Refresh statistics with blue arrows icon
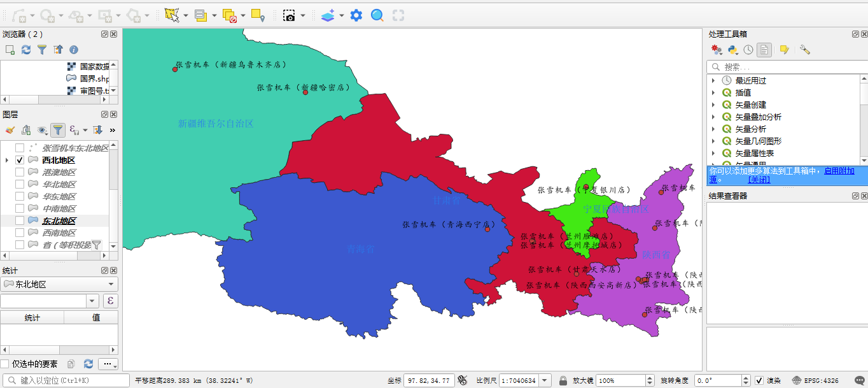Image resolution: width=868 pixels, height=388 pixels. click(x=88, y=364)
